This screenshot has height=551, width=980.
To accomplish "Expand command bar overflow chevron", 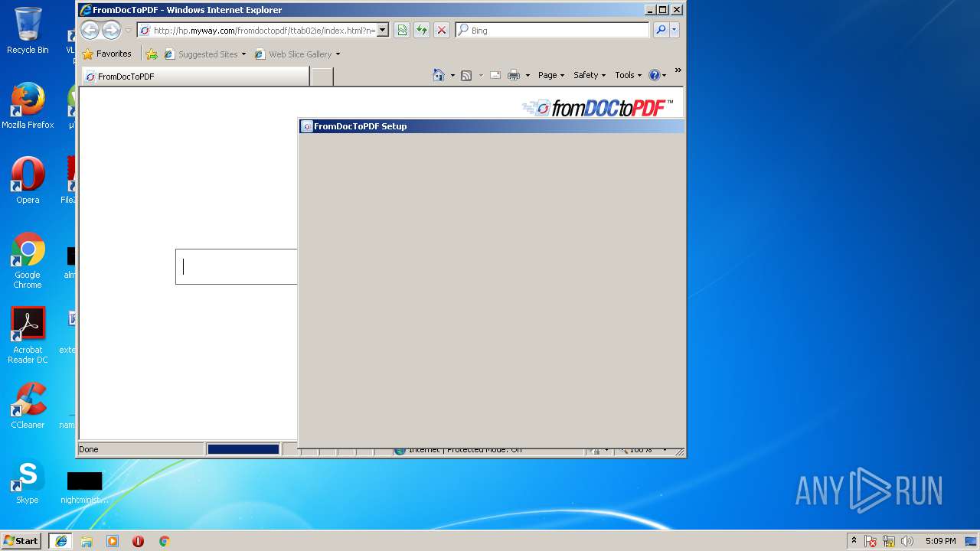I will pyautogui.click(x=678, y=70).
